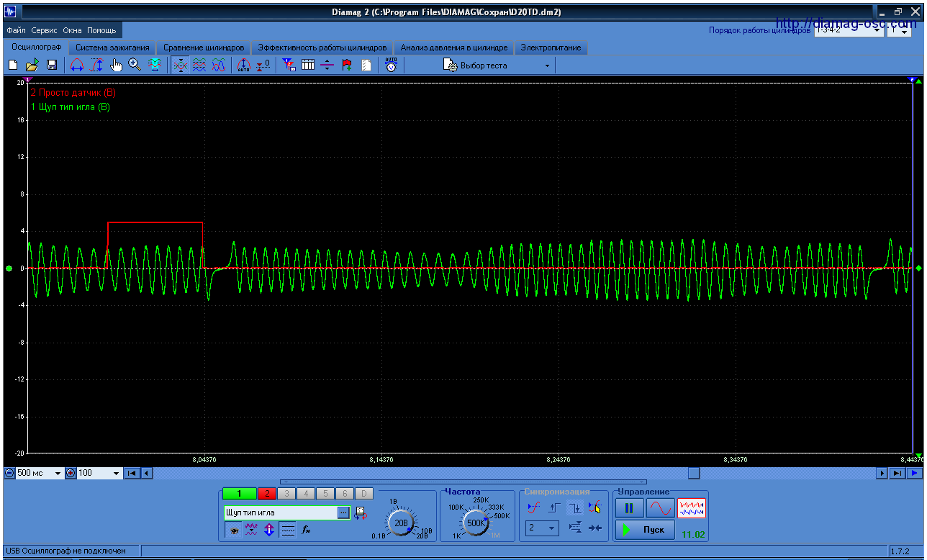927x560 pixels.
Task: Open the sensor type selector ellipsis button
Action: coord(344,512)
